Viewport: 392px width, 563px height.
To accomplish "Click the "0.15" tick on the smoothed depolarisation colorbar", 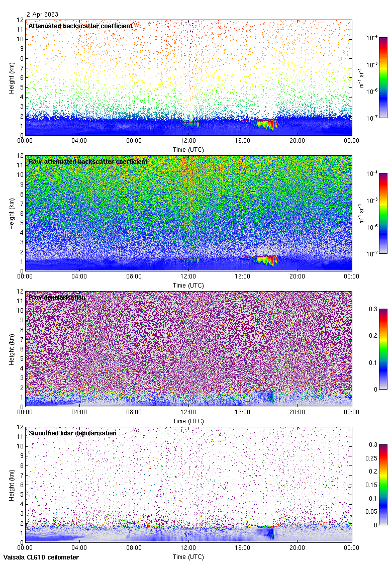I will 371,485.
